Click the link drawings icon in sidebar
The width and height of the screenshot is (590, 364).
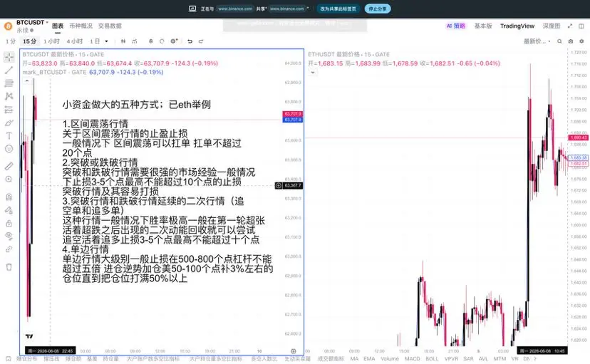click(9, 249)
